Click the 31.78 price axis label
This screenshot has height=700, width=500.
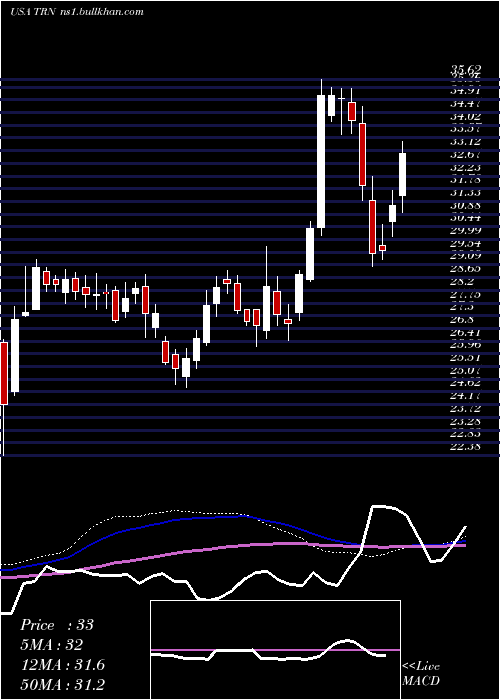click(466, 180)
